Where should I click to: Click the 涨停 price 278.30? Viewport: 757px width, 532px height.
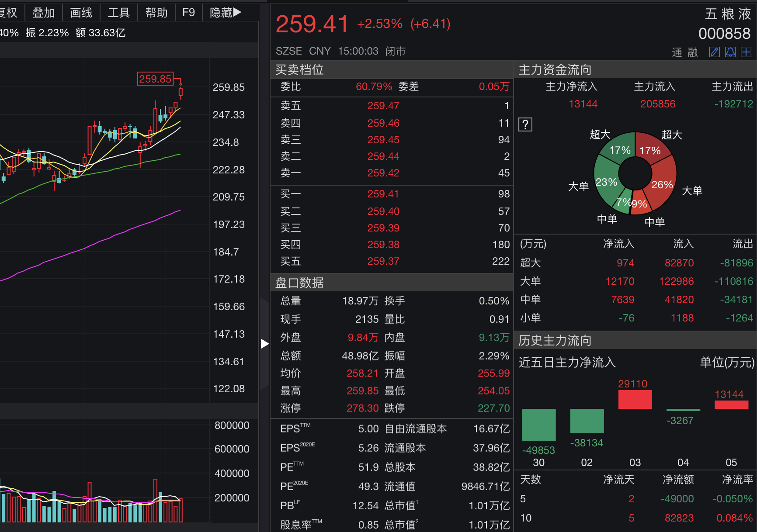tap(362, 408)
